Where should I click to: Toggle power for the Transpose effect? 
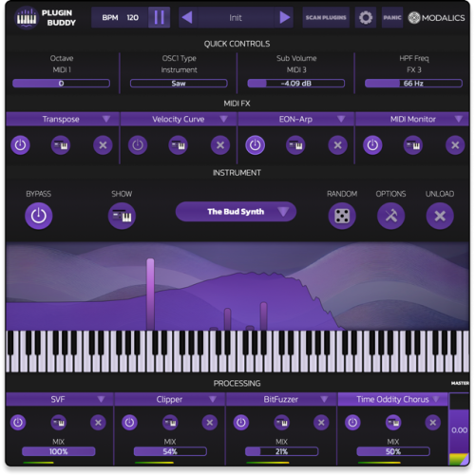click(21, 145)
